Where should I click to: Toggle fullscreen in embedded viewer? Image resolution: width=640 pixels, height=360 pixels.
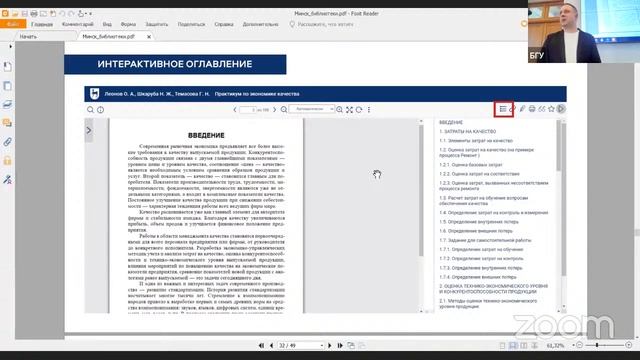(349, 110)
